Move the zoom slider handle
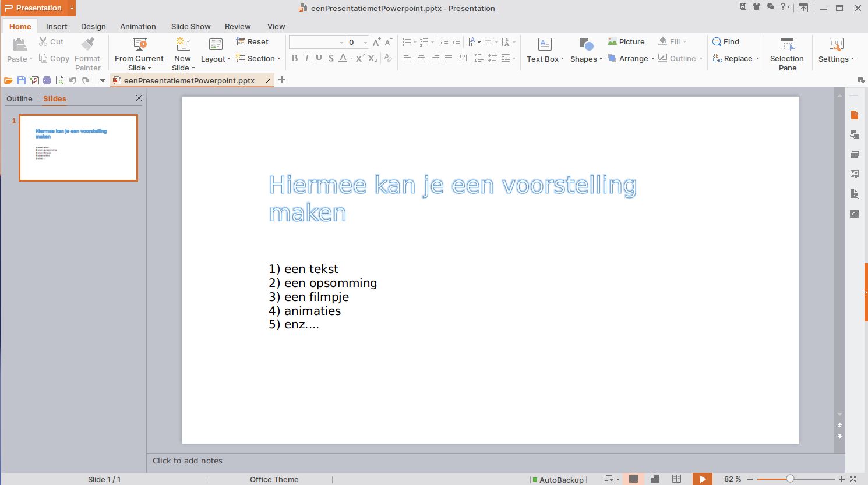 click(790, 479)
